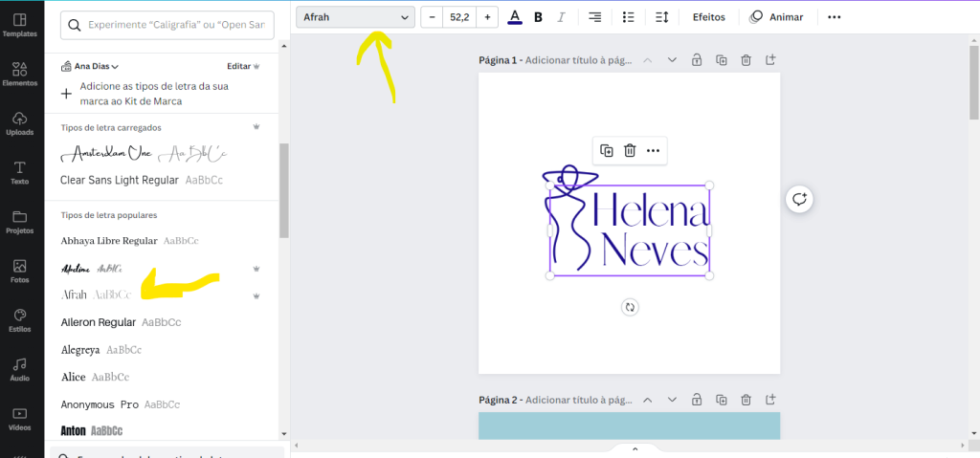Click the Animar button

(x=776, y=17)
